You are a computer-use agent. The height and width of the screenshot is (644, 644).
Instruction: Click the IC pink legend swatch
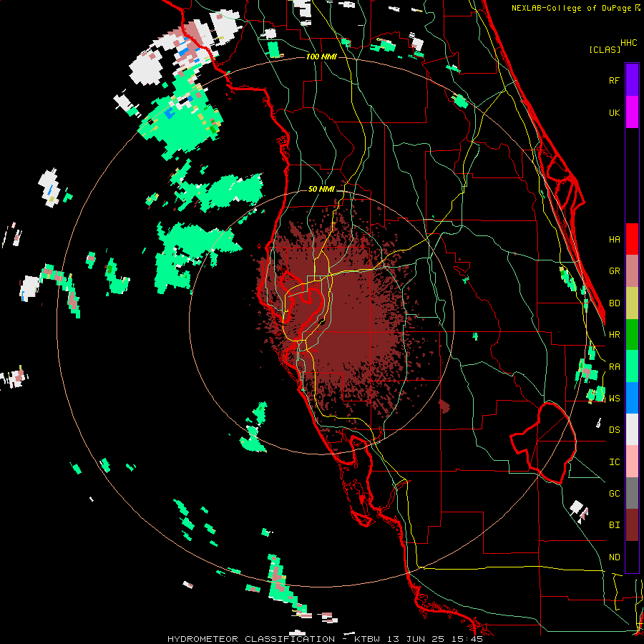(632, 462)
